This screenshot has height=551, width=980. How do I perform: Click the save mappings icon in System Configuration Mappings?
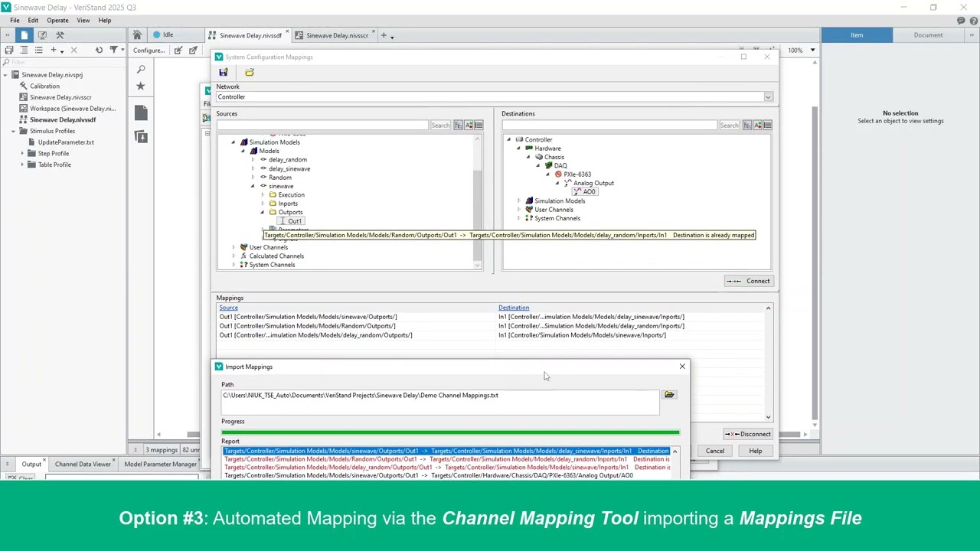(x=224, y=73)
